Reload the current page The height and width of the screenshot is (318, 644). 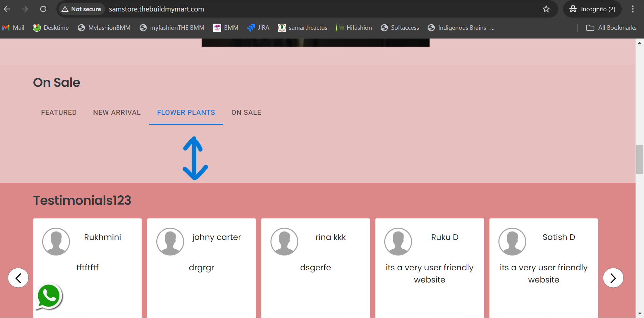pyautogui.click(x=43, y=9)
